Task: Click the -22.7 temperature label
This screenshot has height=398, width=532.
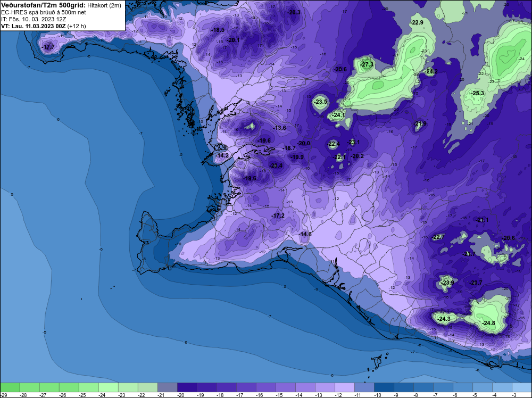Action: point(438,237)
